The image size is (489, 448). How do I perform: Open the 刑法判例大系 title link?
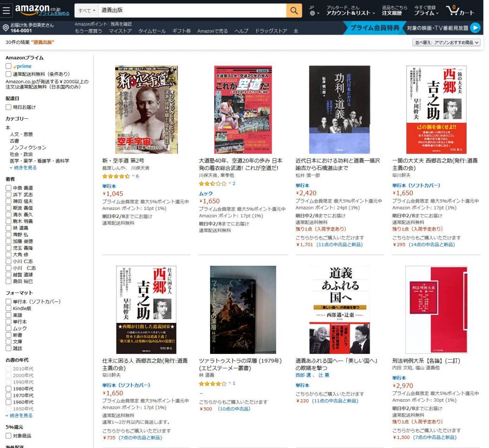click(426, 361)
